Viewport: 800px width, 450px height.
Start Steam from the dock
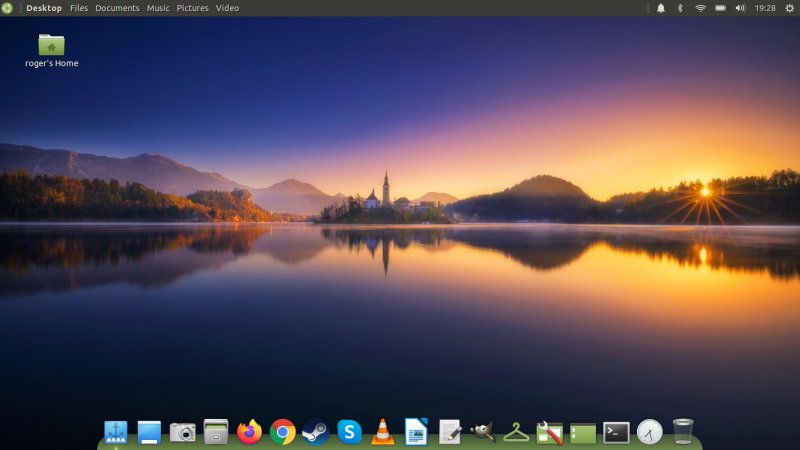pos(315,432)
